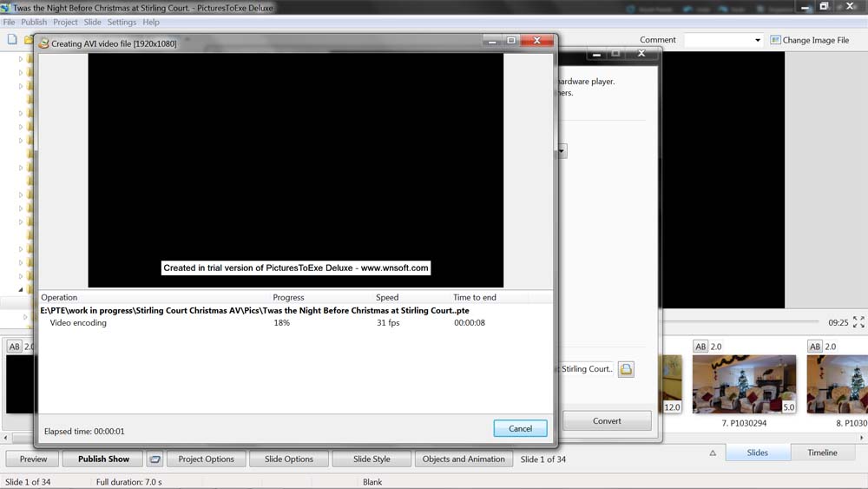Image resolution: width=868 pixels, height=489 pixels.
Task: Click the right arrow of the slide list scrollbar
Action: [861, 438]
